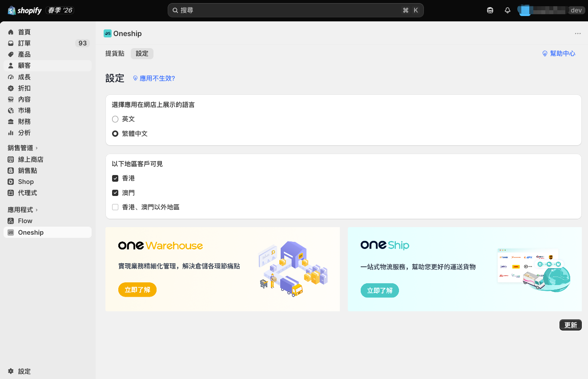
Task: Click the person icon beside 顧客
Action: pyautogui.click(x=11, y=65)
